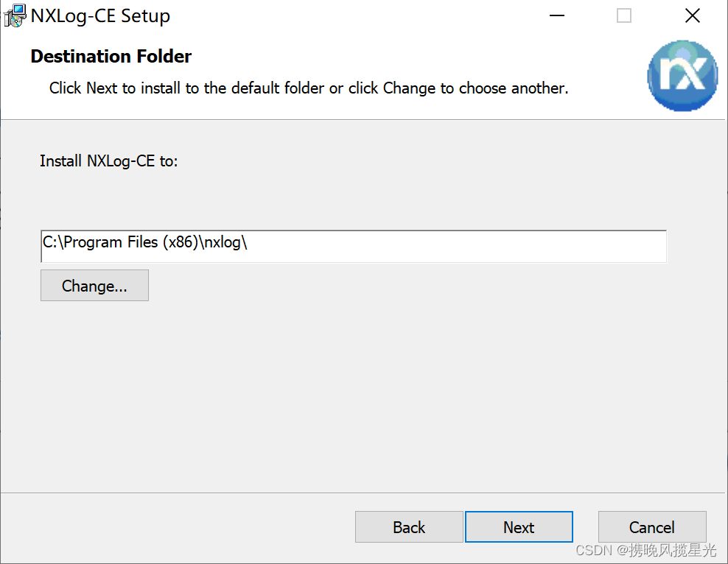The width and height of the screenshot is (728, 564).
Task: Minimize the NXLog-CE Setup window
Action: click(556, 15)
